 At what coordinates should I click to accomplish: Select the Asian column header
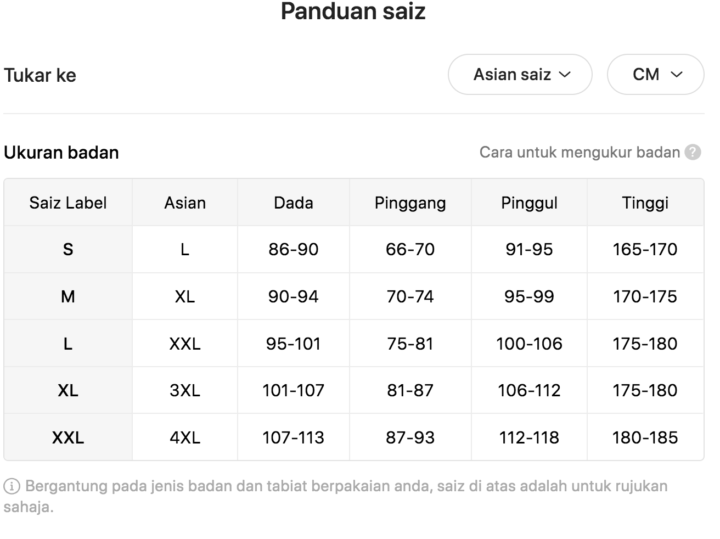(185, 202)
